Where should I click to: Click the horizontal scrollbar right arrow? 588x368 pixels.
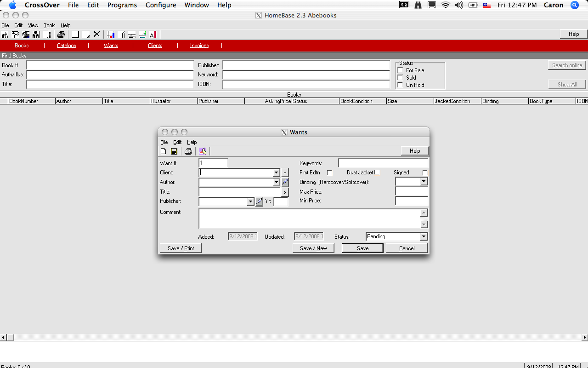(x=585, y=338)
